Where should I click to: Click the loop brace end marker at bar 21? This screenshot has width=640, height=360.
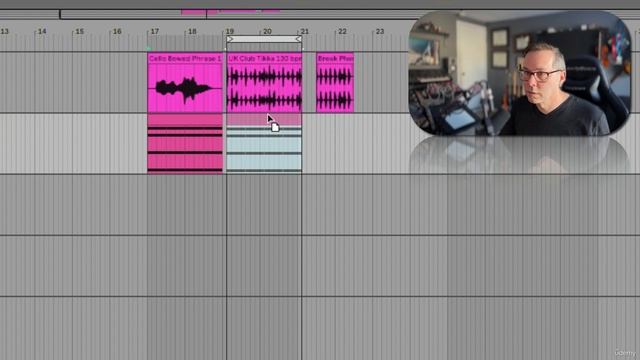point(298,39)
